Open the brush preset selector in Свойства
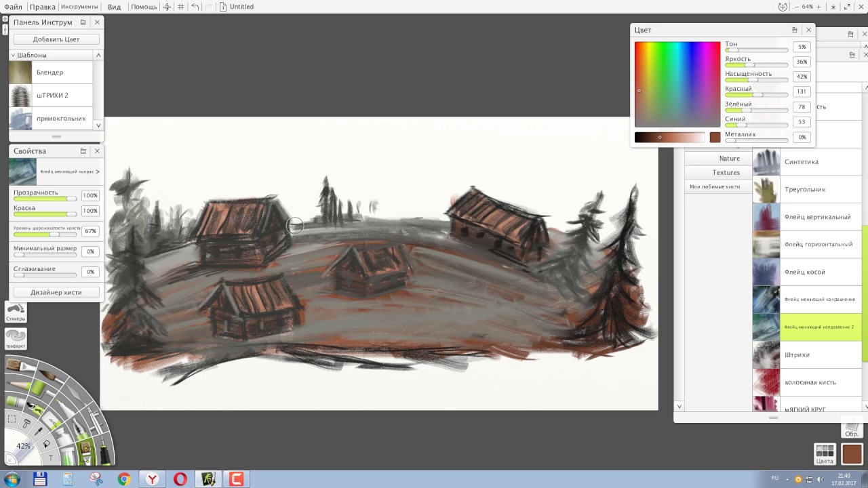The height and width of the screenshot is (488, 868). point(56,171)
